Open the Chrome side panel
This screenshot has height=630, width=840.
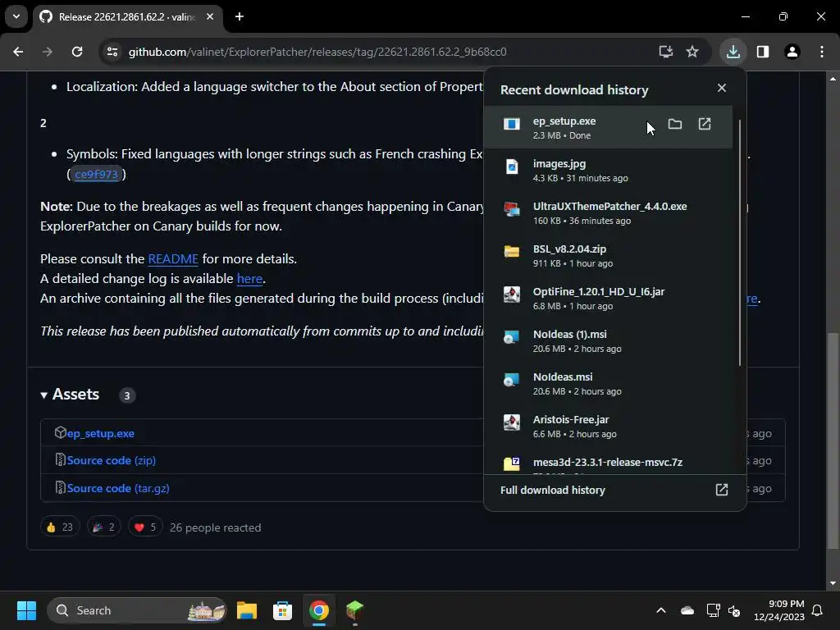click(x=763, y=52)
